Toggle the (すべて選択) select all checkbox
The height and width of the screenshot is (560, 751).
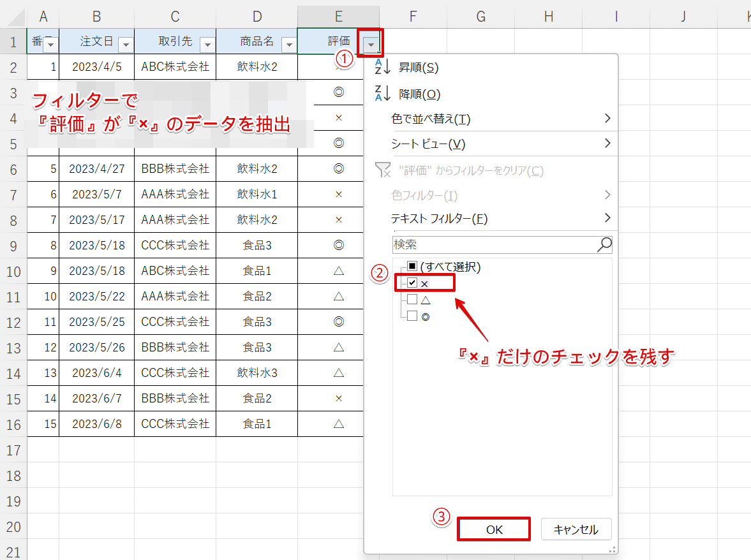click(412, 267)
